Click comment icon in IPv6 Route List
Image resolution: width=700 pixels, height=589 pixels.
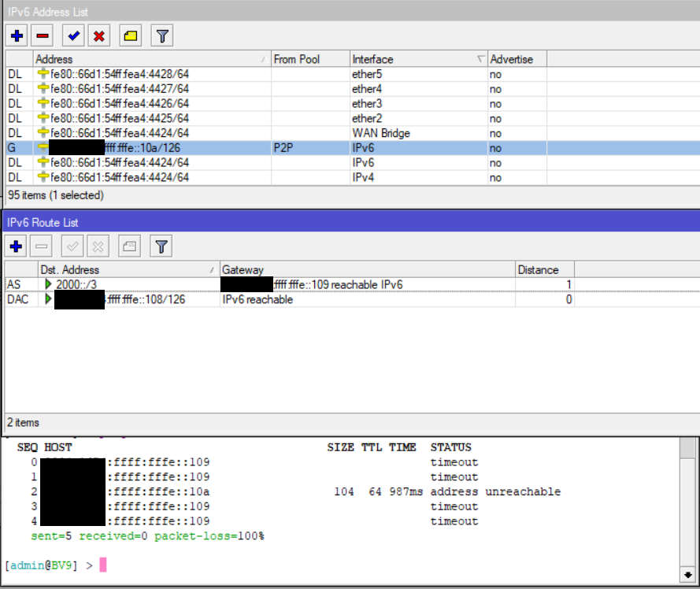tap(129, 246)
